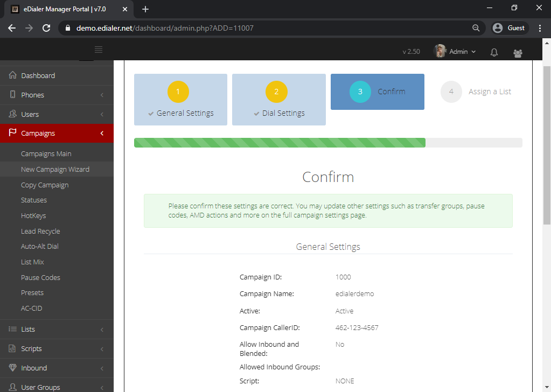This screenshot has width=551, height=392.
Task: Open Copy Campaign menu item
Action: [x=45, y=185]
